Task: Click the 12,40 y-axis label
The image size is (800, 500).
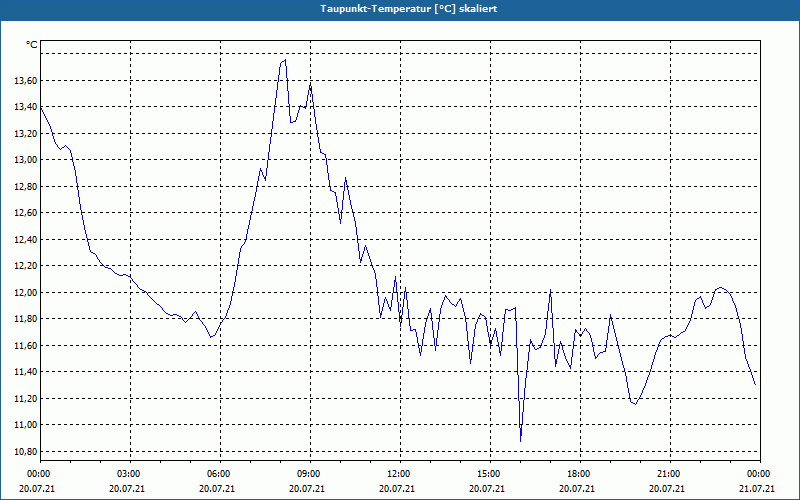Action: click(x=26, y=239)
